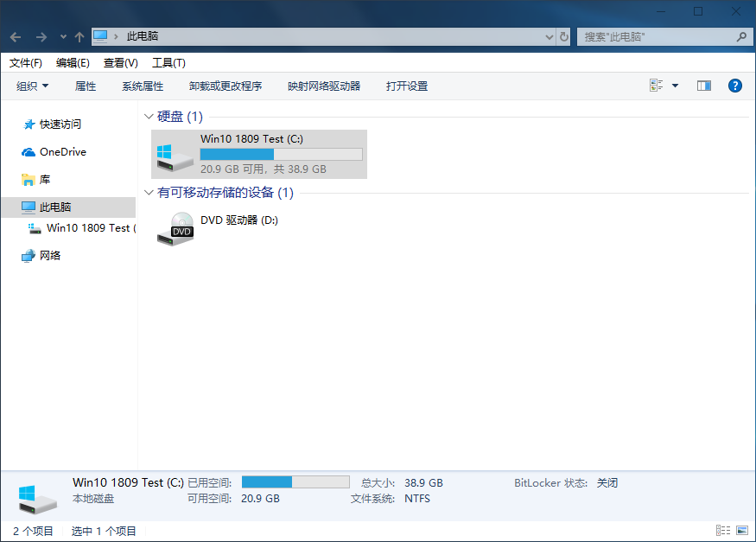Click the 选中 1 个项目 status text

104,532
